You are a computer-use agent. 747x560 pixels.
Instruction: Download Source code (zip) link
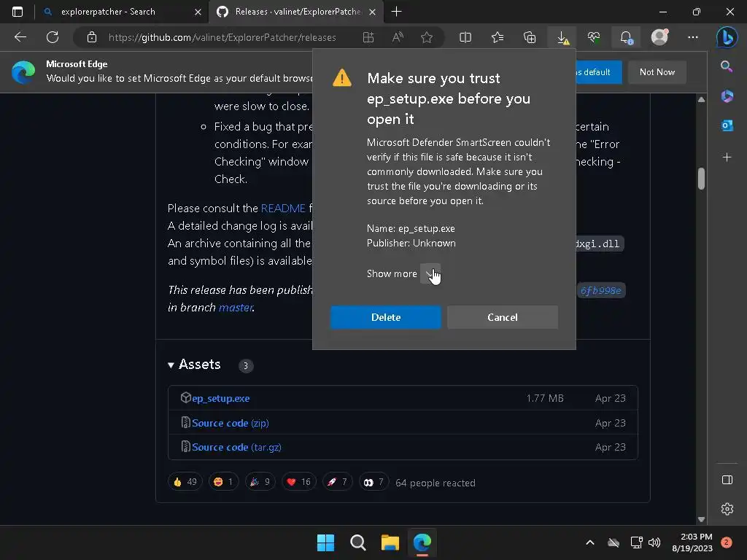coord(230,423)
